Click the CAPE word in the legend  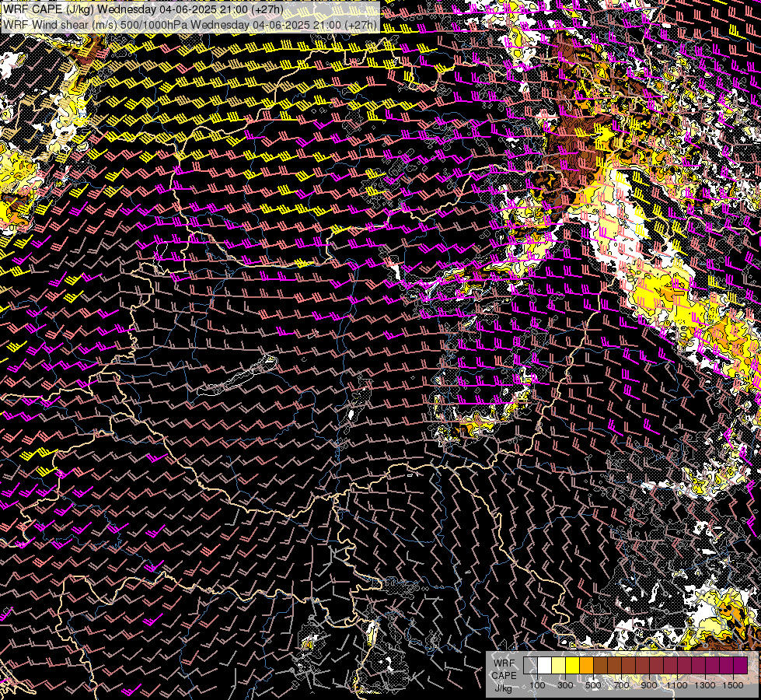(x=504, y=676)
